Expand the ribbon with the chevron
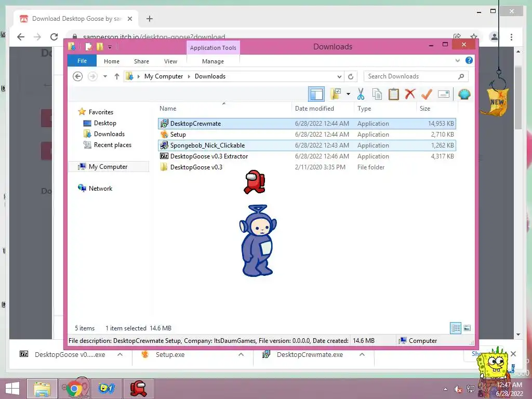 click(x=457, y=61)
